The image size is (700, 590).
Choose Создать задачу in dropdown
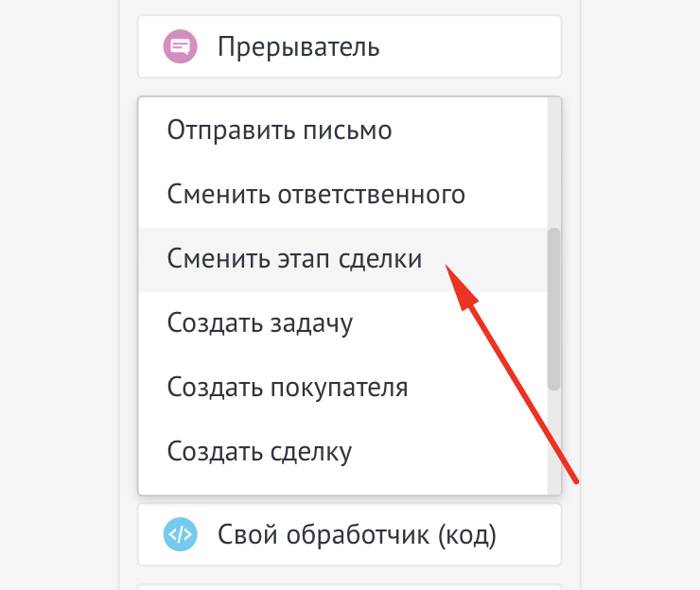tap(260, 323)
